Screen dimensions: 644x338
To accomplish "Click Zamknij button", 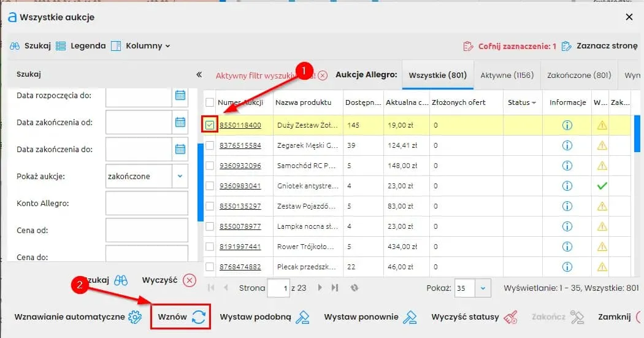I will 618,317.
